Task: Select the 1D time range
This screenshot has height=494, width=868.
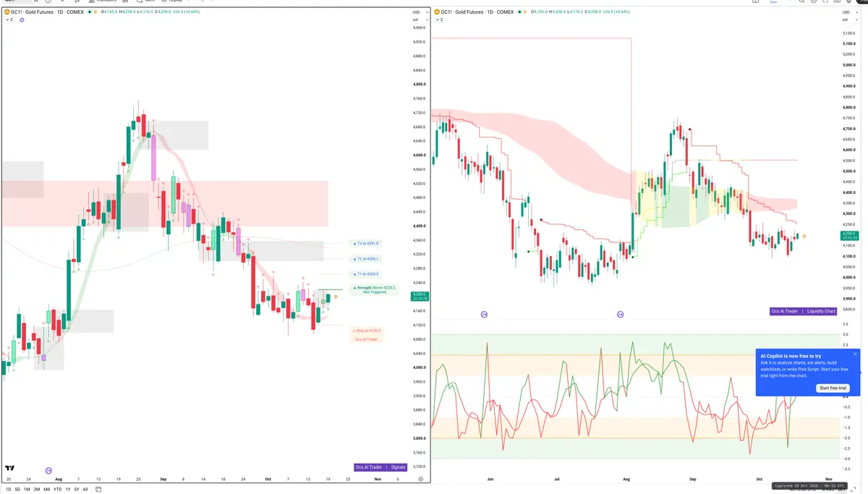Action: tap(9, 489)
